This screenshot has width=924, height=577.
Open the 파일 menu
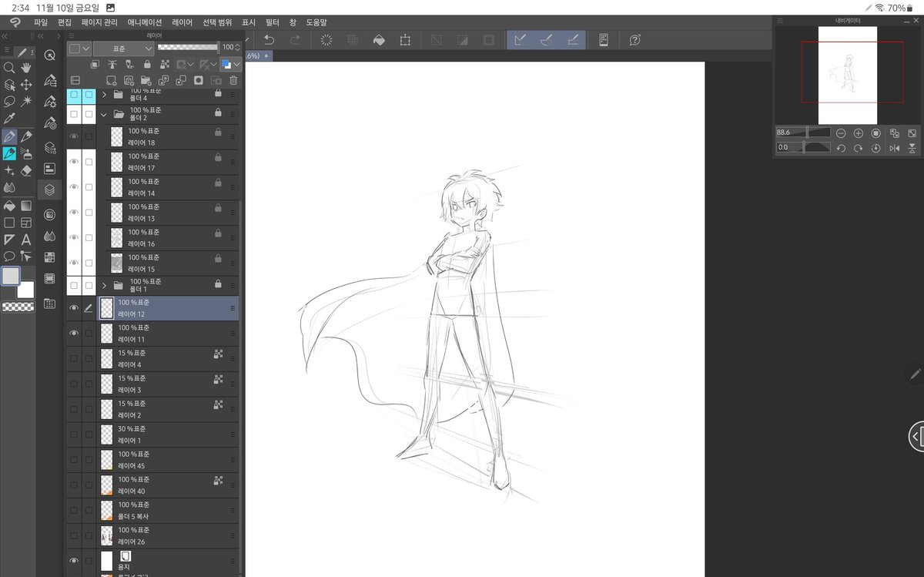coord(41,22)
